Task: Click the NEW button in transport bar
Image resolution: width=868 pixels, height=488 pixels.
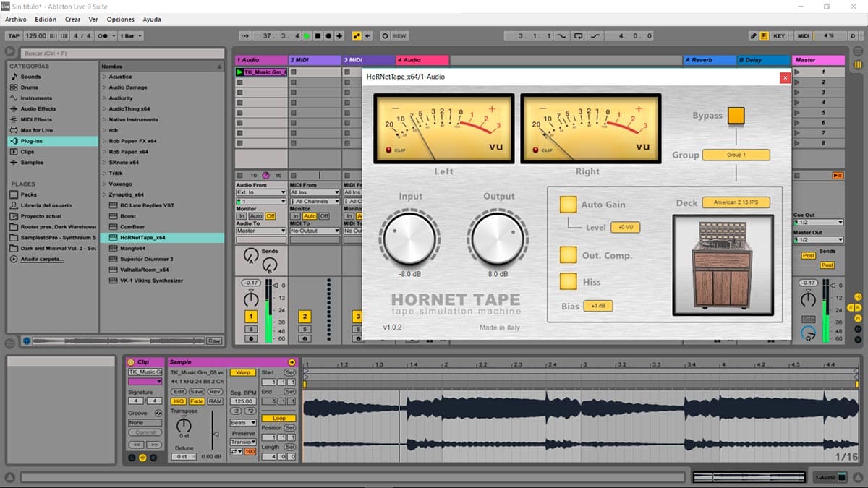Action: (399, 35)
